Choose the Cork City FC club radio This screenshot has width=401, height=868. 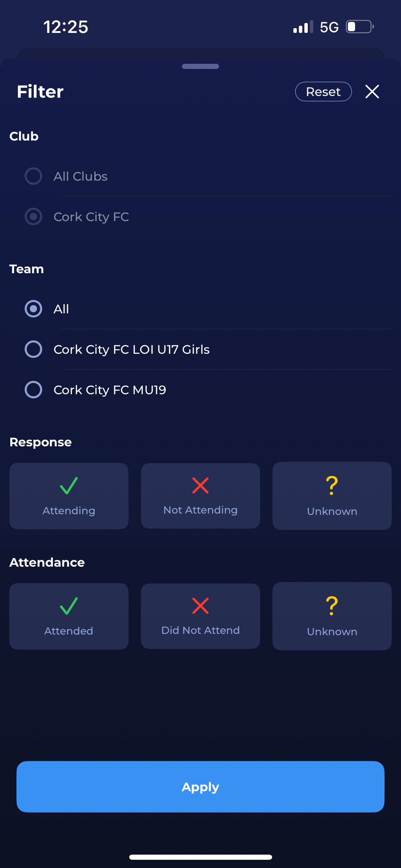pyautogui.click(x=34, y=217)
